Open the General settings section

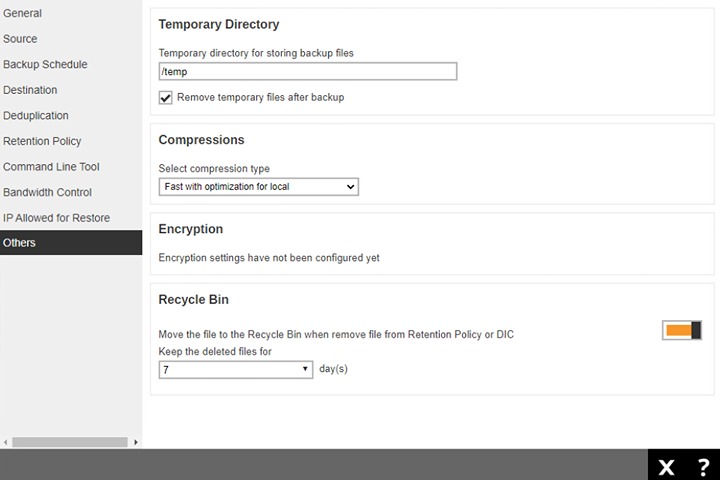pyautogui.click(x=22, y=13)
